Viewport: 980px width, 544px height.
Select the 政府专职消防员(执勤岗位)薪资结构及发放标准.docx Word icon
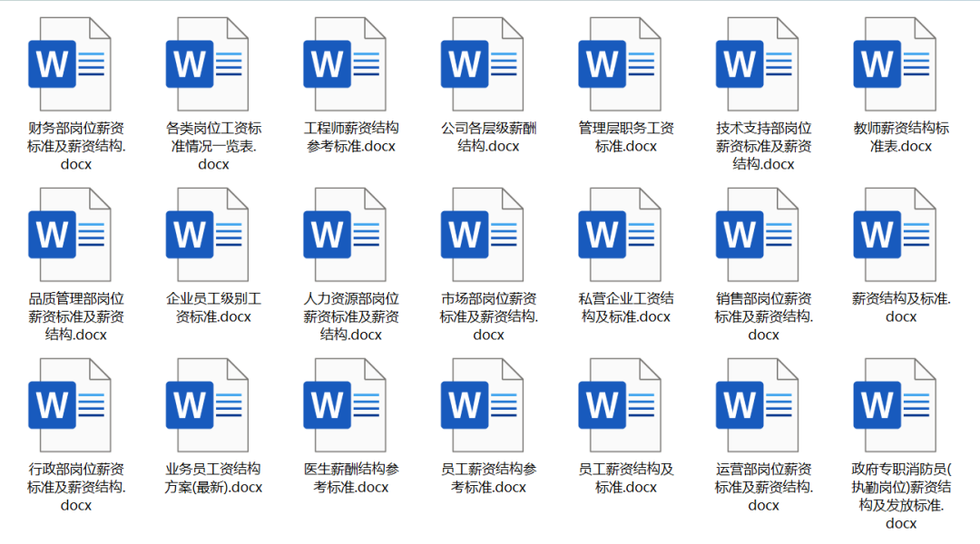pos(895,405)
